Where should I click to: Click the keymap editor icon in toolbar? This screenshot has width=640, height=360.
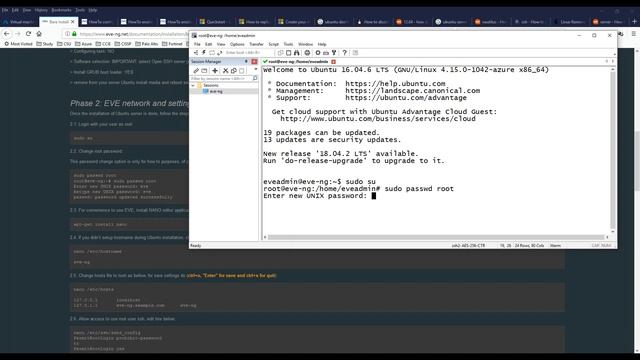[326, 53]
